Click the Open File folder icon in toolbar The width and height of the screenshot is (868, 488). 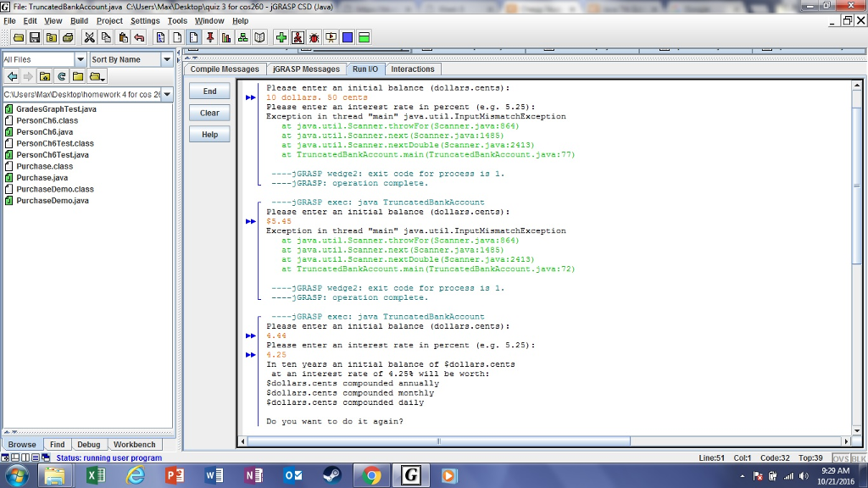(x=19, y=37)
